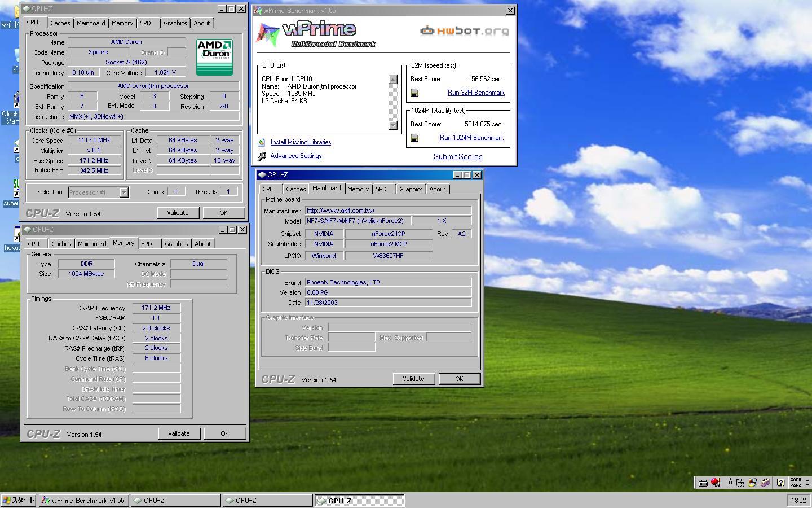Click the save icon beside Run 1024M Benchmark

point(414,138)
